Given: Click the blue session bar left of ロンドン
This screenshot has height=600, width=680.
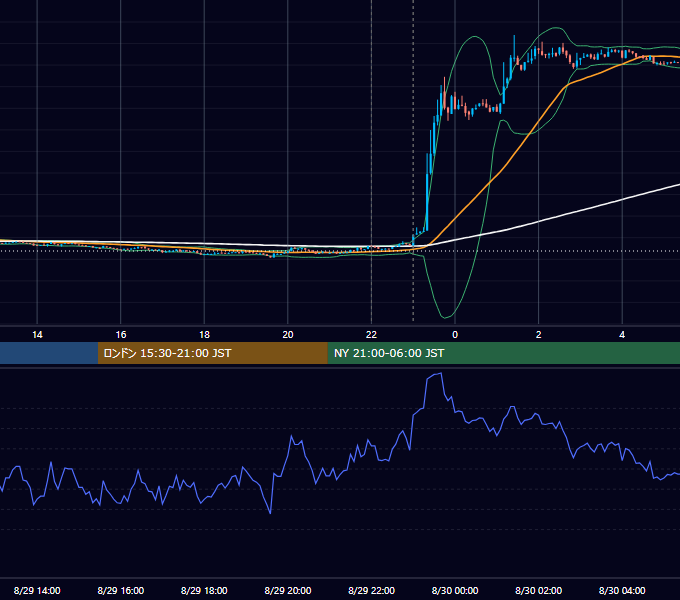Looking at the screenshot, I should [49, 353].
